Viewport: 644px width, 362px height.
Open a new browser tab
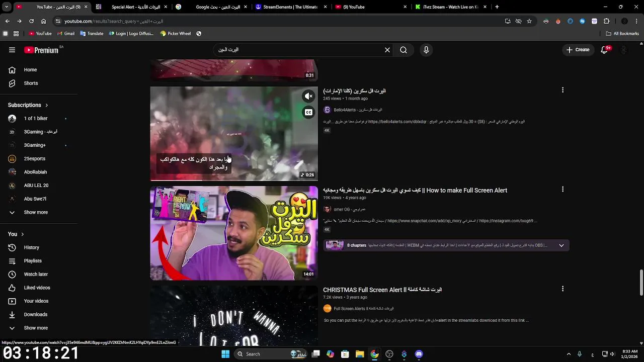pyautogui.click(x=497, y=7)
